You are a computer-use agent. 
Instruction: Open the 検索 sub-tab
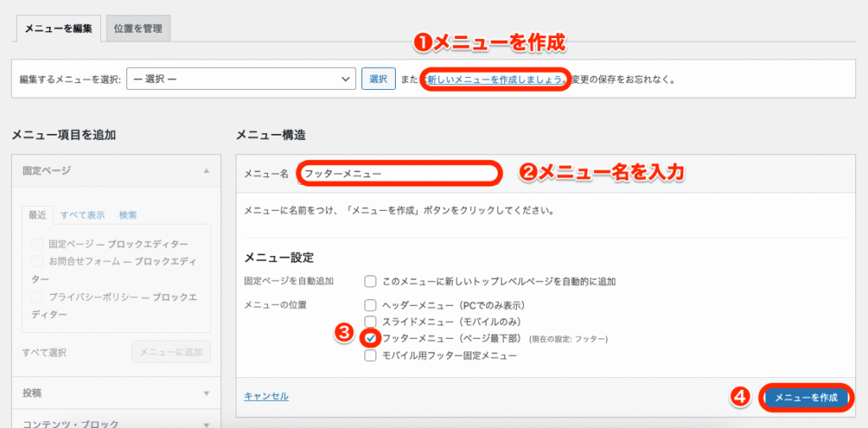128,215
